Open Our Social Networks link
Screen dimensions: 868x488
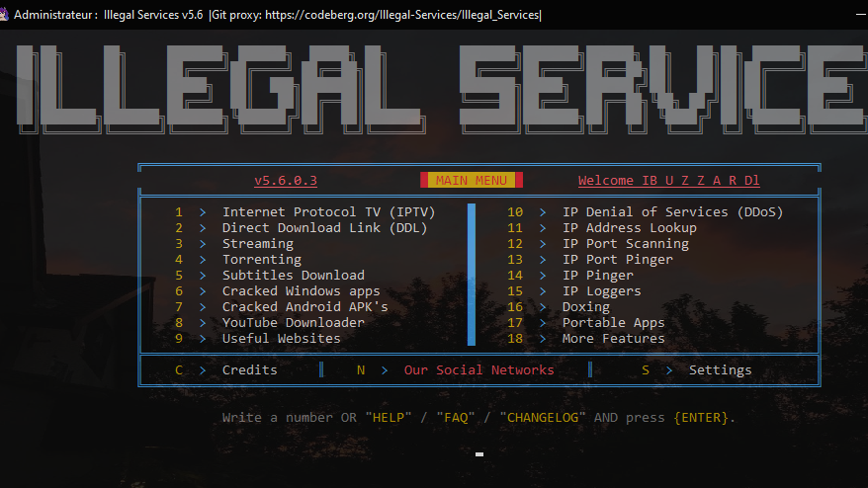point(478,370)
